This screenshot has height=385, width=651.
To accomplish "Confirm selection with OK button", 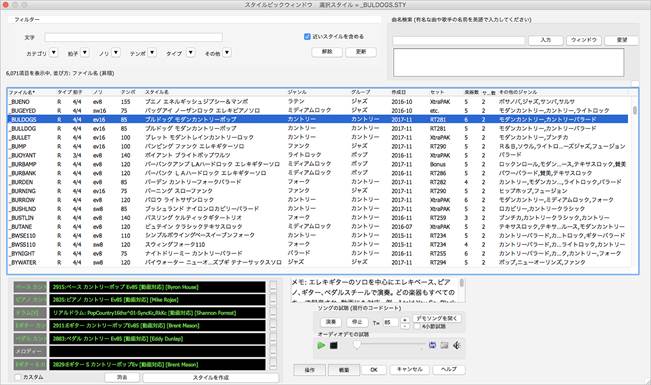I will tap(374, 370).
